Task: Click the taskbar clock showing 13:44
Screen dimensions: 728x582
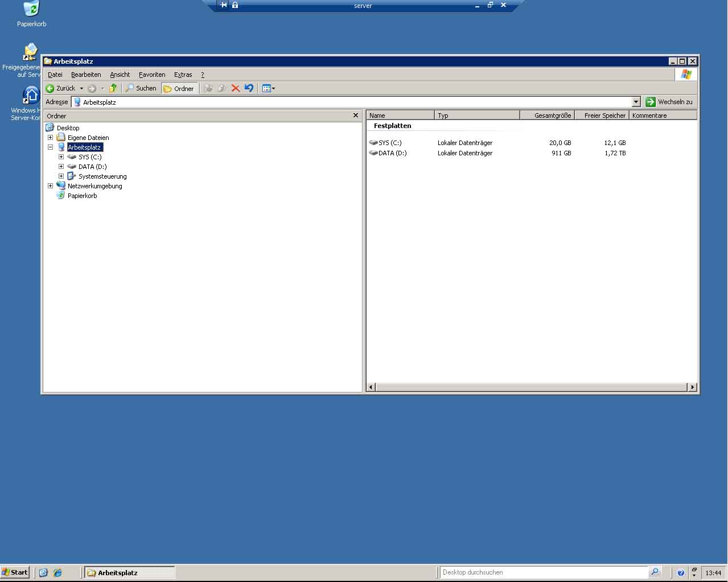Action: point(713,573)
